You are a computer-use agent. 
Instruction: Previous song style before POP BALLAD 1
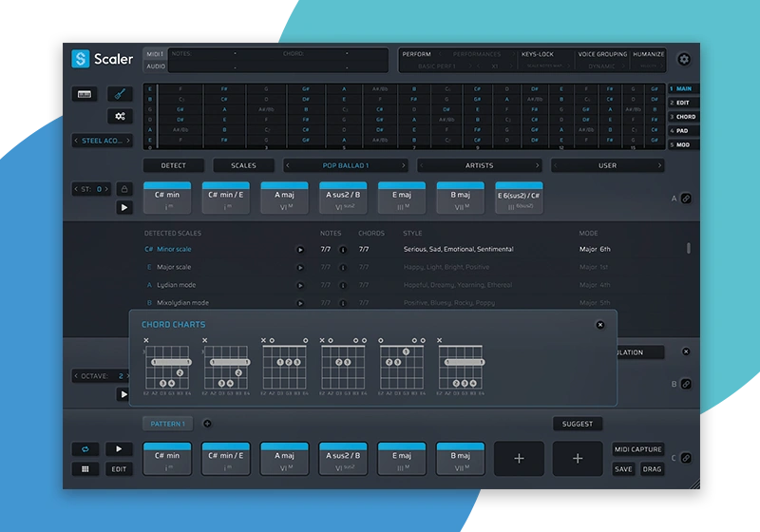coord(288,165)
